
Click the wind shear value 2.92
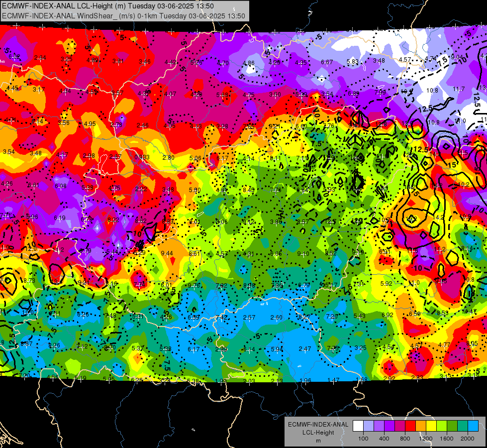pos(390,378)
